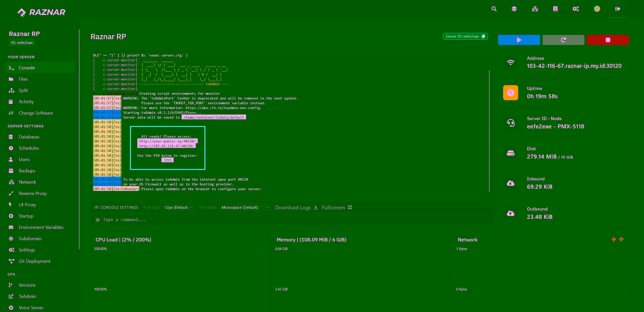Click the headset Server ID Node icon

point(511,123)
